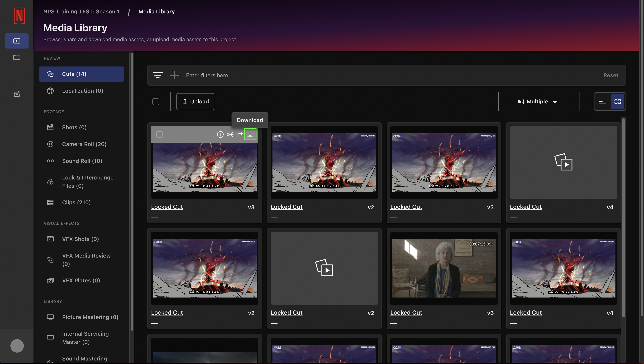Open Sound Roll (10) category
This screenshot has width=644, height=364.
point(81,161)
